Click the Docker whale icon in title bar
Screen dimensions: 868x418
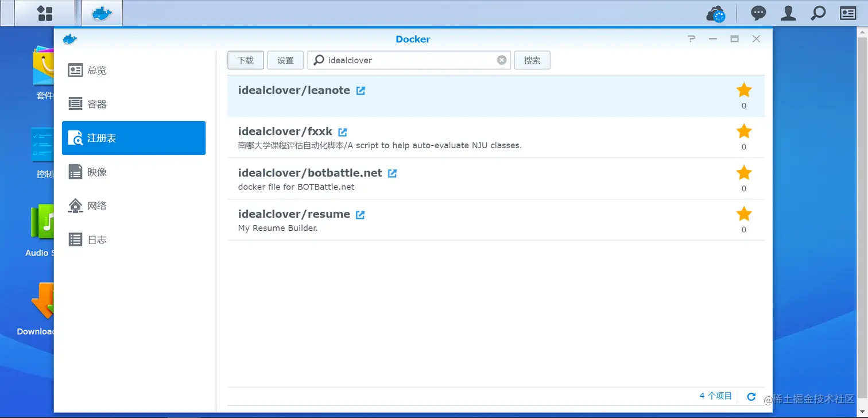click(69, 39)
